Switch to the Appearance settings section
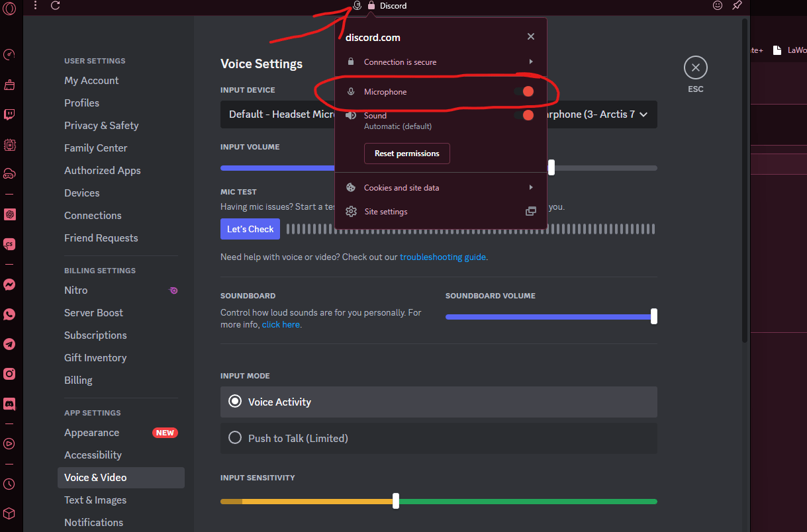The width and height of the screenshot is (807, 532). [91, 432]
